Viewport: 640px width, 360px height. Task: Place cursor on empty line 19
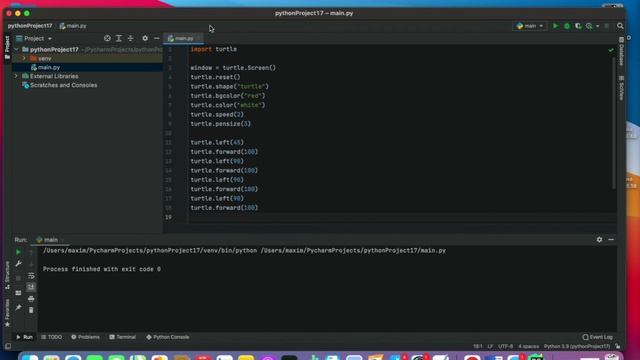click(x=402, y=217)
